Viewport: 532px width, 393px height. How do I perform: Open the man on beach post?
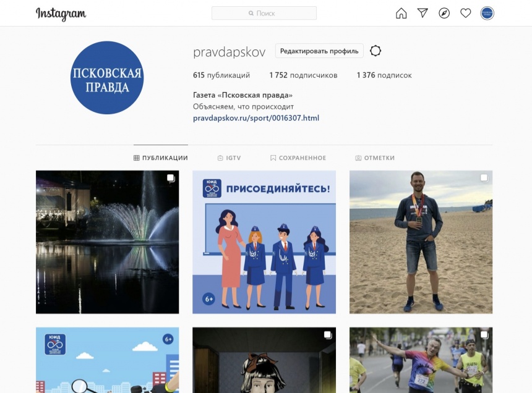click(x=421, y=242)
